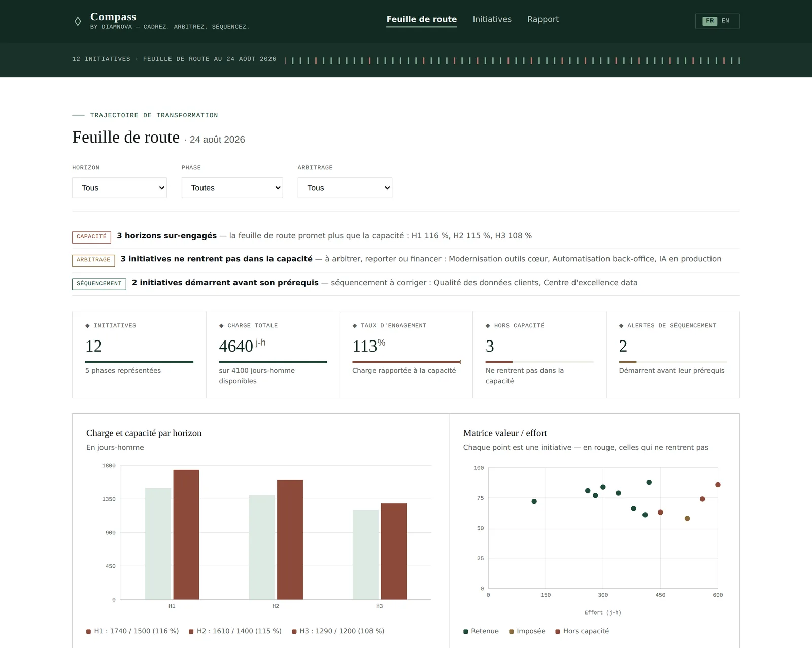
Task: Click the SÉQUENCEMENT alert badge
Action: pos(99,284)
